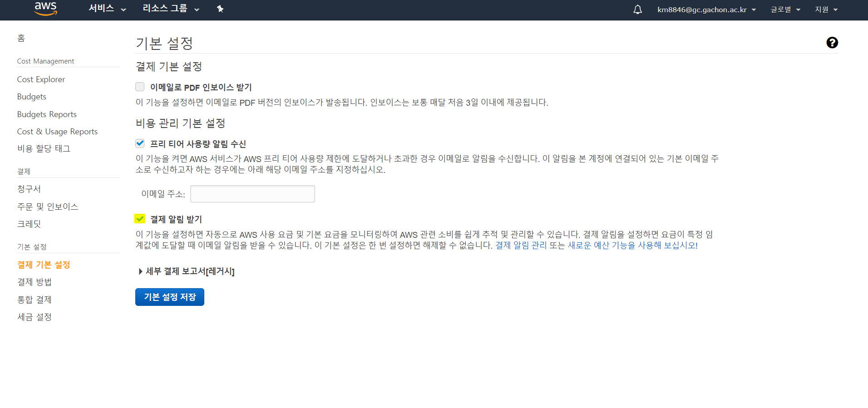Open Cost Explorer in sidebar
The height and width of the screenshot is (408, 868).
(x=41, y=79)
